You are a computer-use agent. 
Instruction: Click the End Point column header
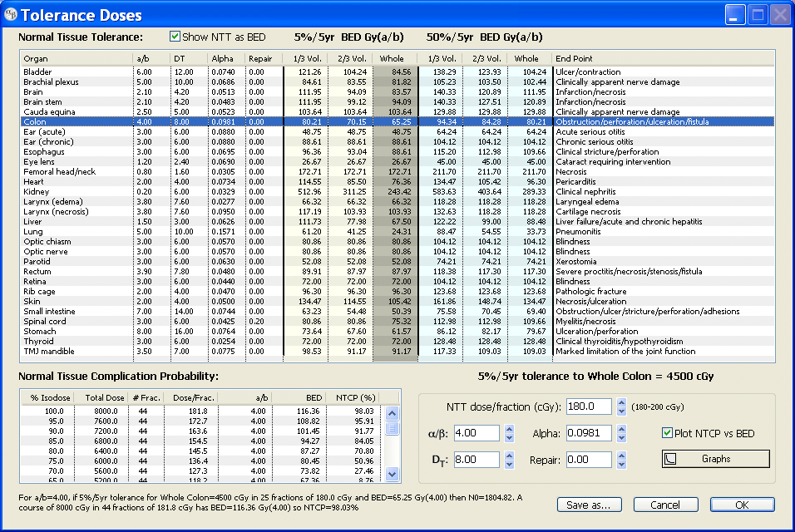coord(663,58)
